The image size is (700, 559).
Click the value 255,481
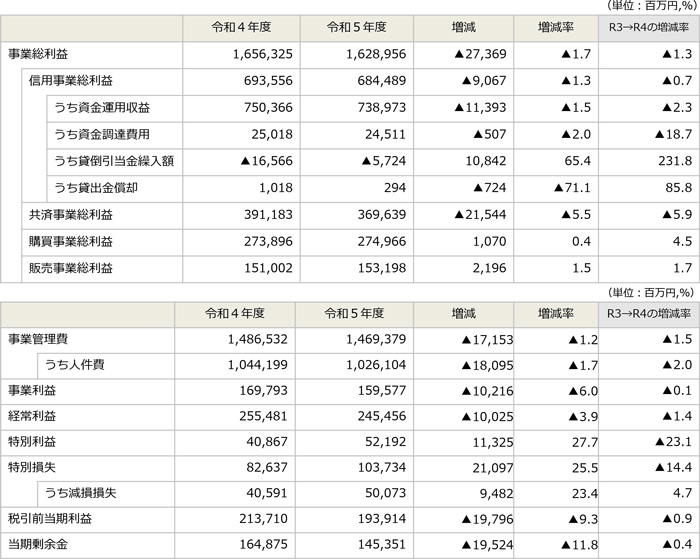[263, 416]
